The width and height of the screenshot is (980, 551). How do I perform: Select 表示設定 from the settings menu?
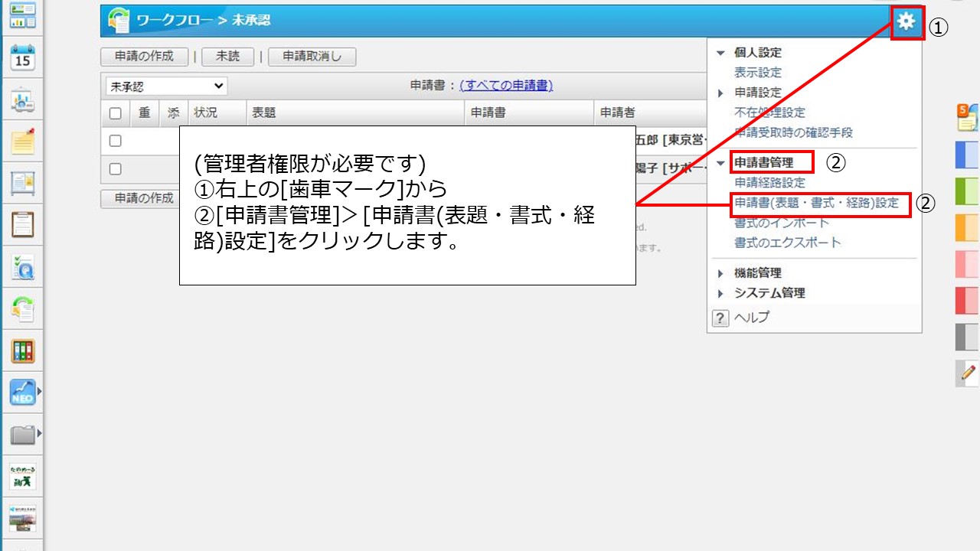tap(758, 73)
